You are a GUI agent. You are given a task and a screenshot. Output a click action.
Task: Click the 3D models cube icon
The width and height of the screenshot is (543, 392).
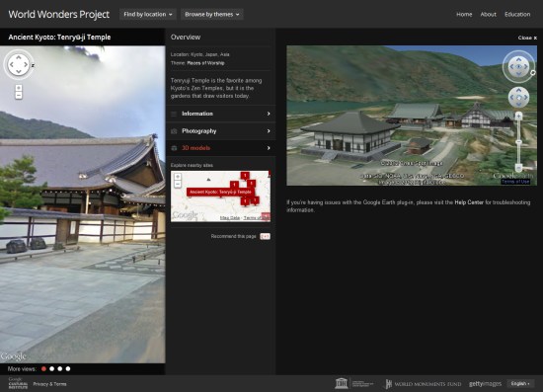[x=174, y=148]
